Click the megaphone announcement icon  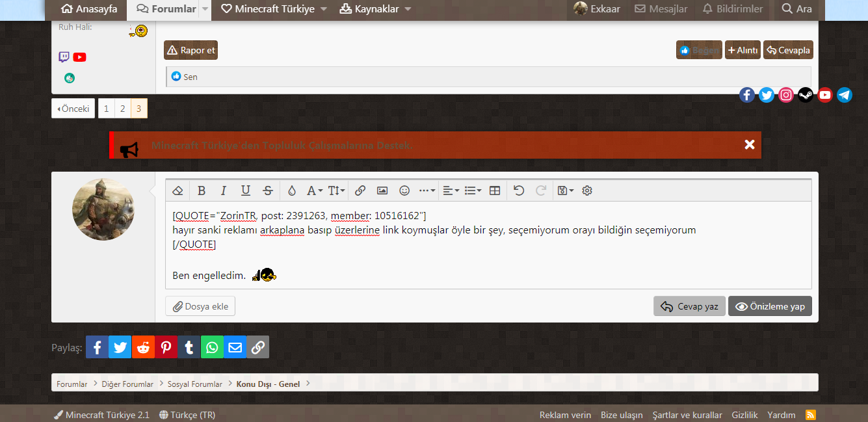click(129, 150)
